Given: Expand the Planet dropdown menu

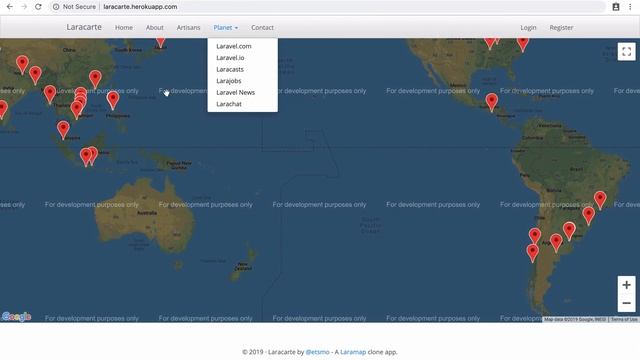Looking at the screenshot, I should point(226,27).
